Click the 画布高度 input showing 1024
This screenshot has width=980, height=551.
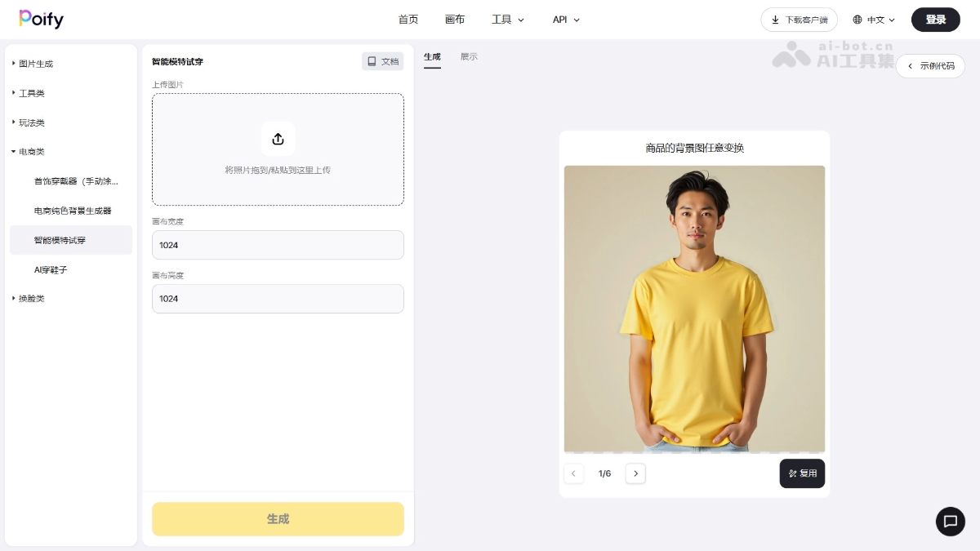tap(278, 299)
